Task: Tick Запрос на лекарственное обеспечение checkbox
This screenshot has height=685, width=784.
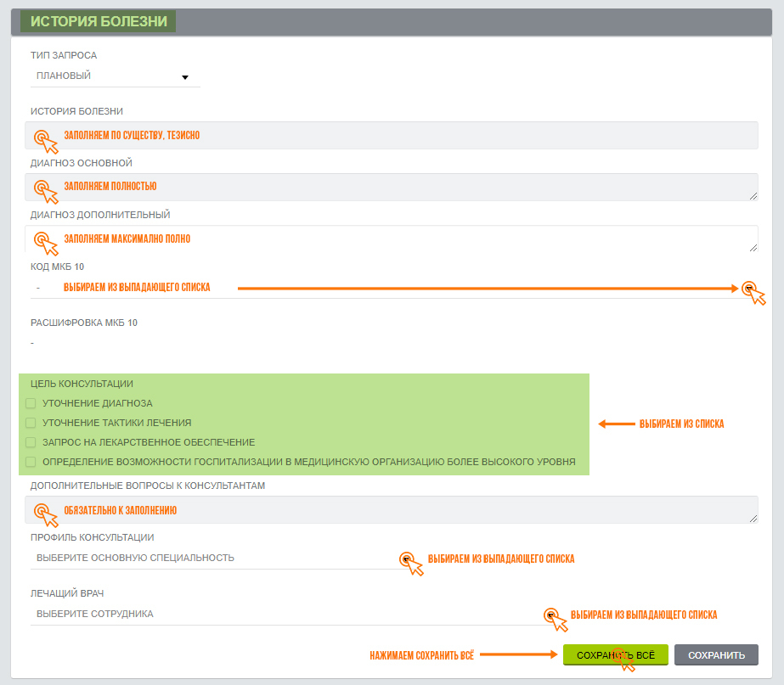Action: (31, 442)
